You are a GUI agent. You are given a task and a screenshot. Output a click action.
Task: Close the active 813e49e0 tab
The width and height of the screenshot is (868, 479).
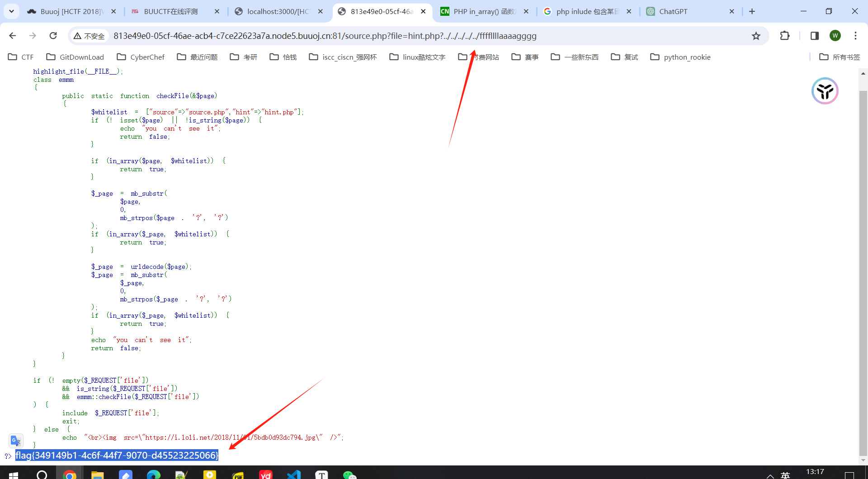(x=423, y=11)
